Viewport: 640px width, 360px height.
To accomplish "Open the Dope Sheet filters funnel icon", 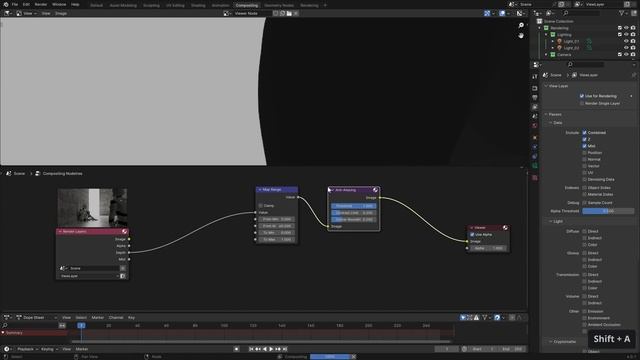I will [x=484, y=318].
